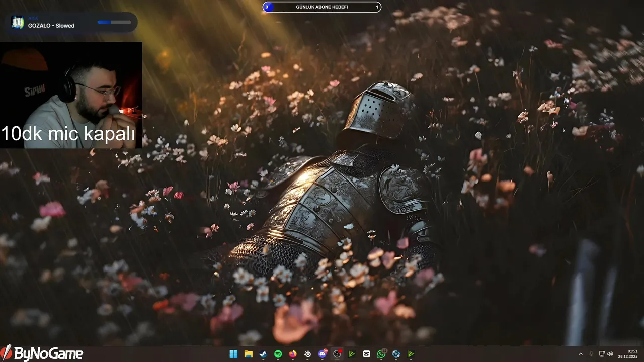Expand the hidden system tray icons
644x362 pixels.
[x=581, y=354]
